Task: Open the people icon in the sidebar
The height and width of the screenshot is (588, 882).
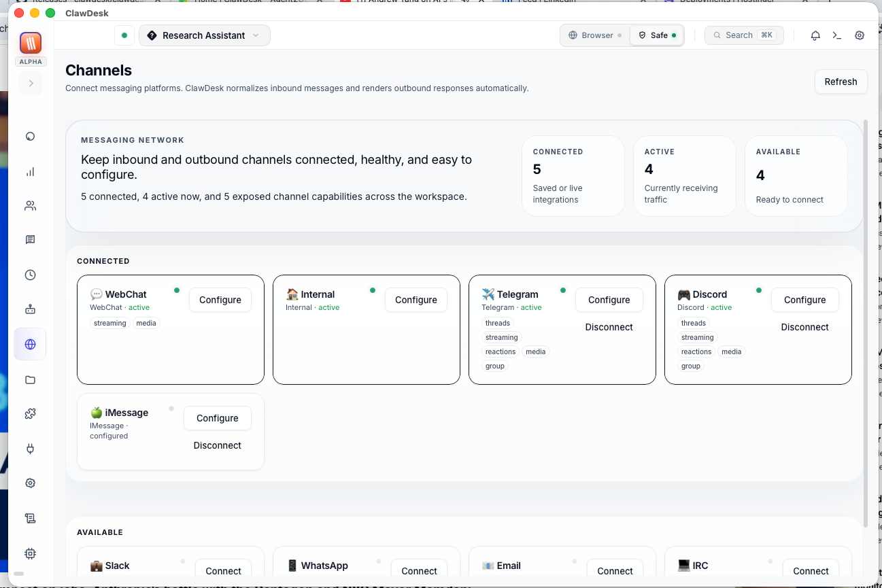Action: (x=30, y=205)
